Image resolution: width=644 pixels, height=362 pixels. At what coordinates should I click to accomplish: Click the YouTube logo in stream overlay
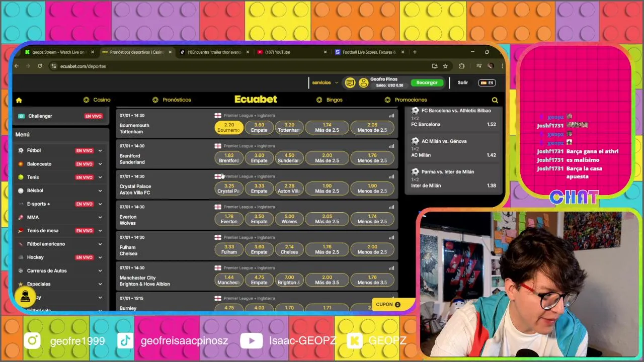click(x=251, y=341)
